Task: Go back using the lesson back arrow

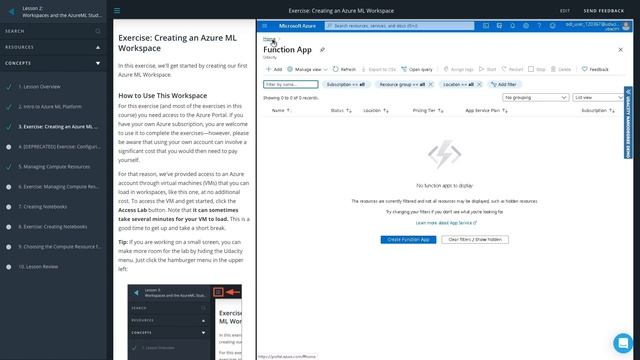Action: (x=11, y=11)
